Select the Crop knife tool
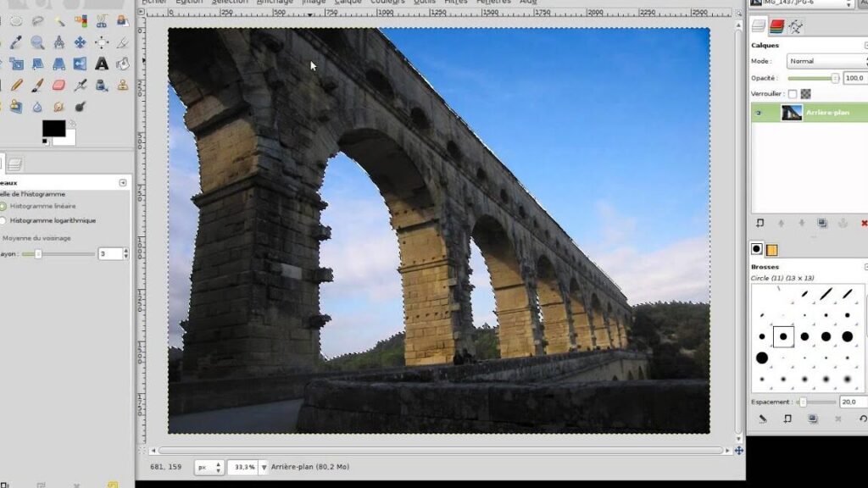 click(x=122, y=42)
